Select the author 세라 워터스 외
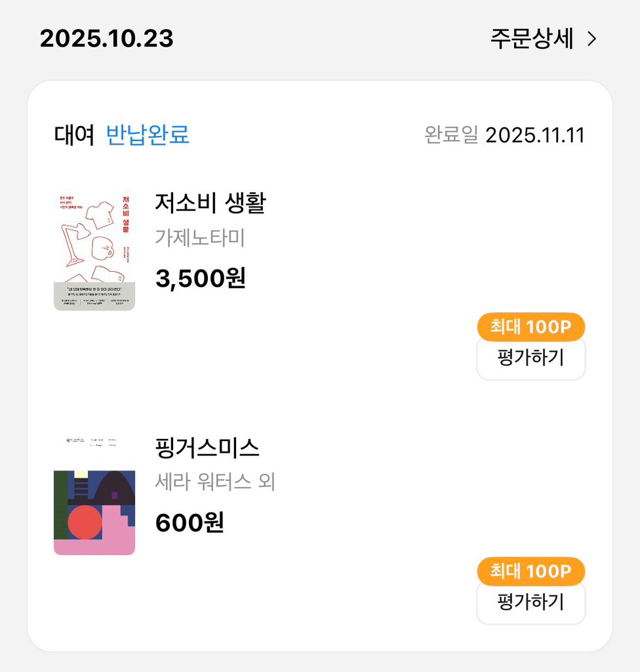 tap(215, 482)
